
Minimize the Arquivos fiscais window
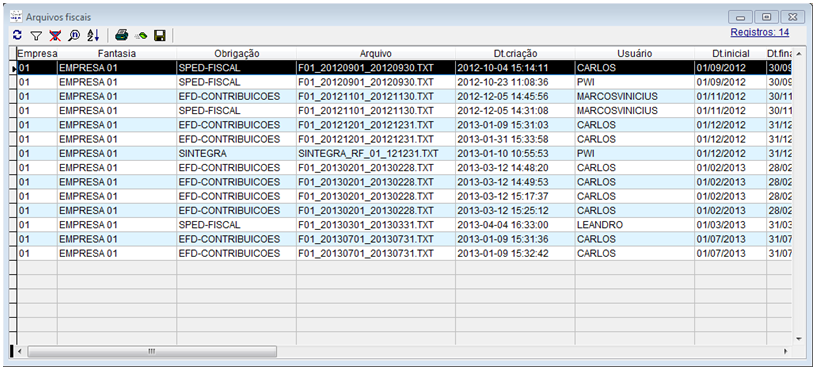click(x=740, y=17)
